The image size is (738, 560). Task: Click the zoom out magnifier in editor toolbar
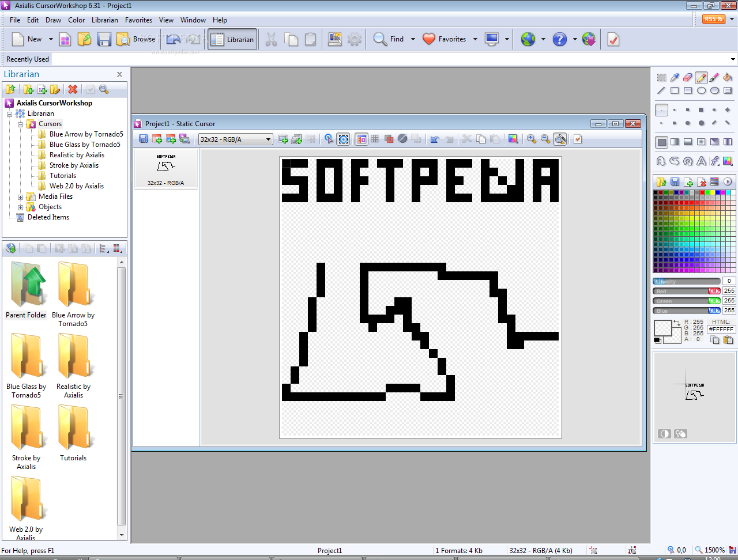click(x=545, y=139)
